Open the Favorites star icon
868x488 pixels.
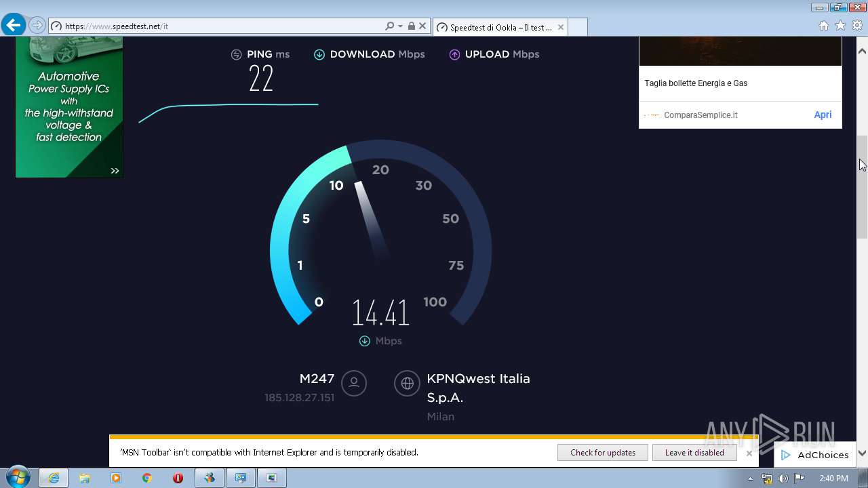(x=840, y=26)
